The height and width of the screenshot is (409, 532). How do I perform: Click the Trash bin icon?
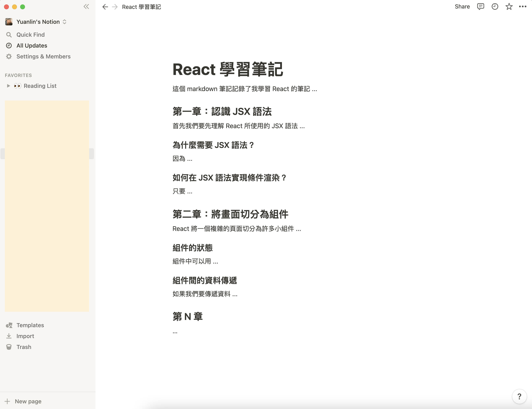coord(9,347)
